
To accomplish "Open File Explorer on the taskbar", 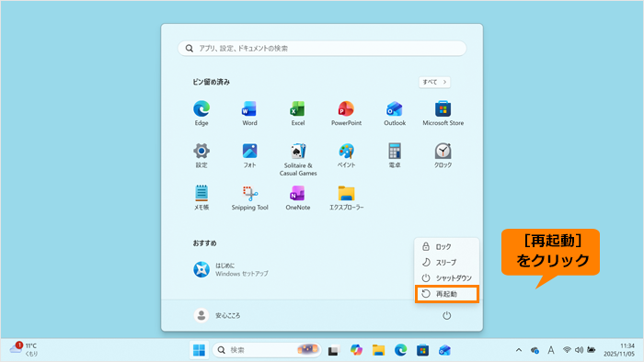I will pos(378,350).
